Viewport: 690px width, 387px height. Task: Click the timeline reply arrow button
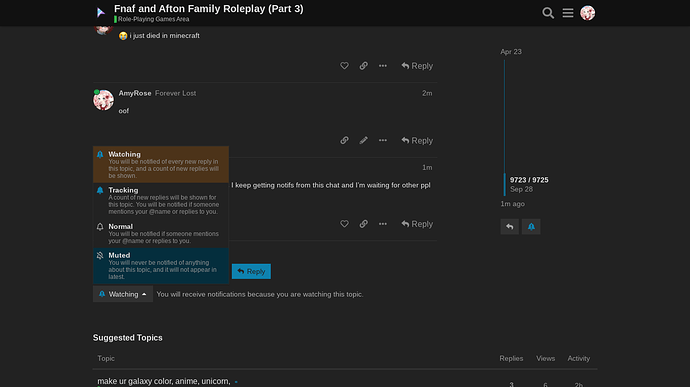(510, 227)
